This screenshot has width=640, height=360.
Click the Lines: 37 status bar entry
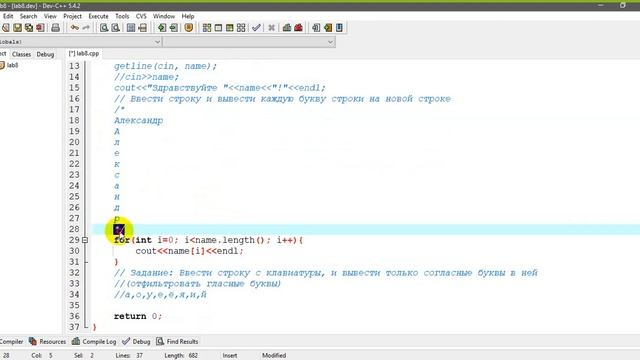[129, 356]
